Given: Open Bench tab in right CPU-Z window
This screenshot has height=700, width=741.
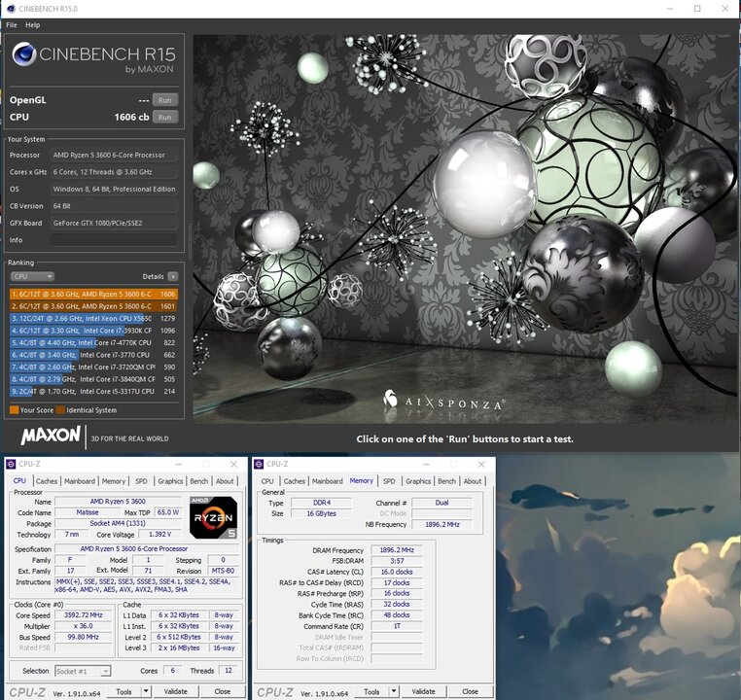Looking at the screenshot, I should click(x=446, y=481).
